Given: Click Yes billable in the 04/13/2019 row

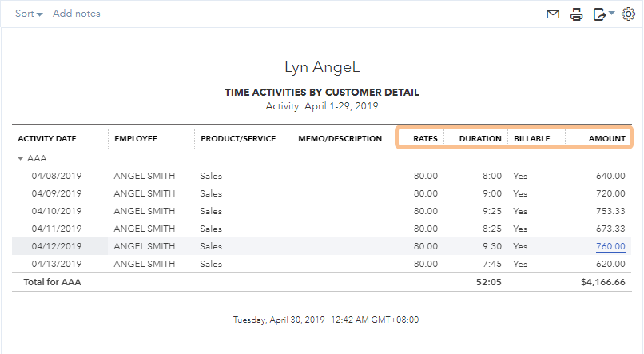Looking at the screenshot, I should tap(520, 264).
